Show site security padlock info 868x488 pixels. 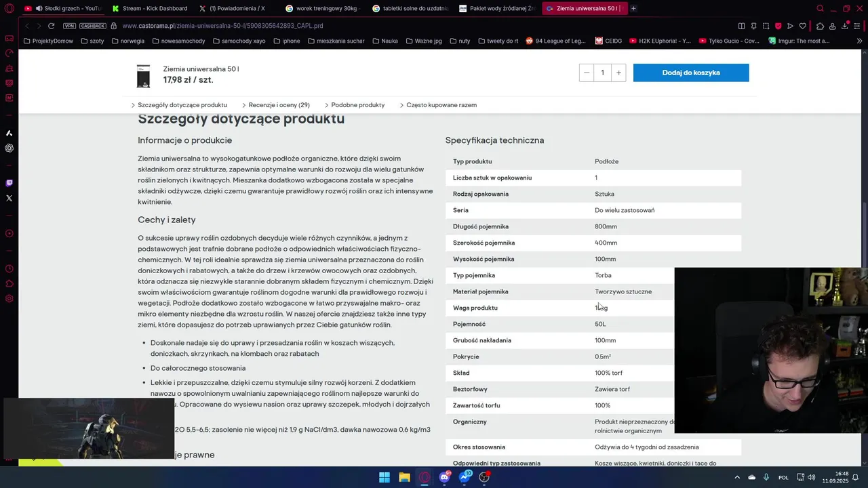tap(113, 26)
